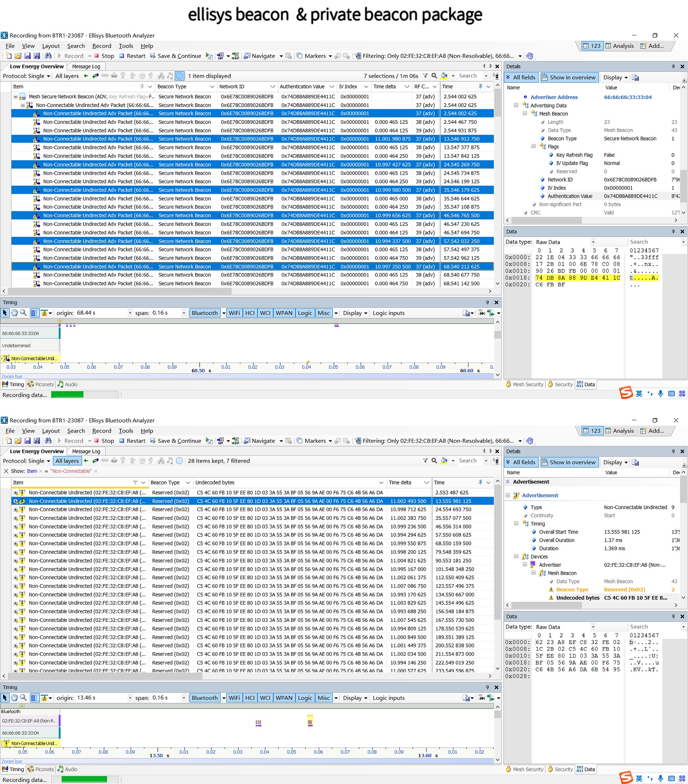Open the Analysis tab in top window
The image size is (688, 784).
coord(619,46)
